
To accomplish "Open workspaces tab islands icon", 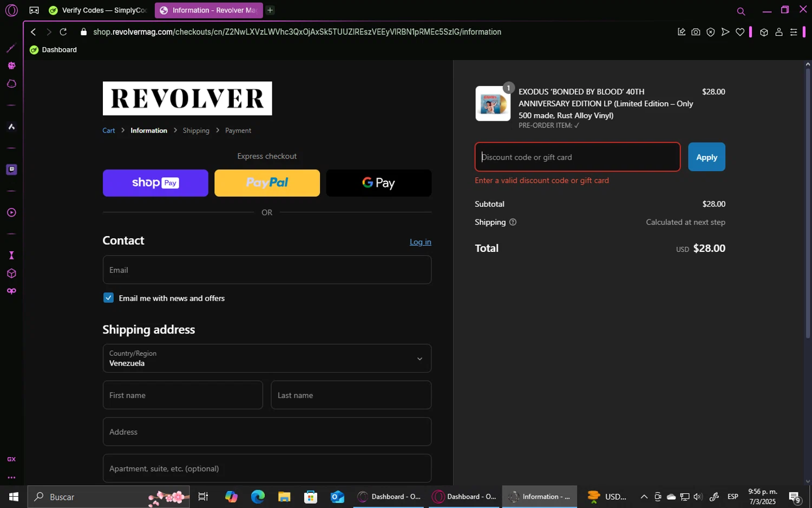I will click(x=34, y=10).
